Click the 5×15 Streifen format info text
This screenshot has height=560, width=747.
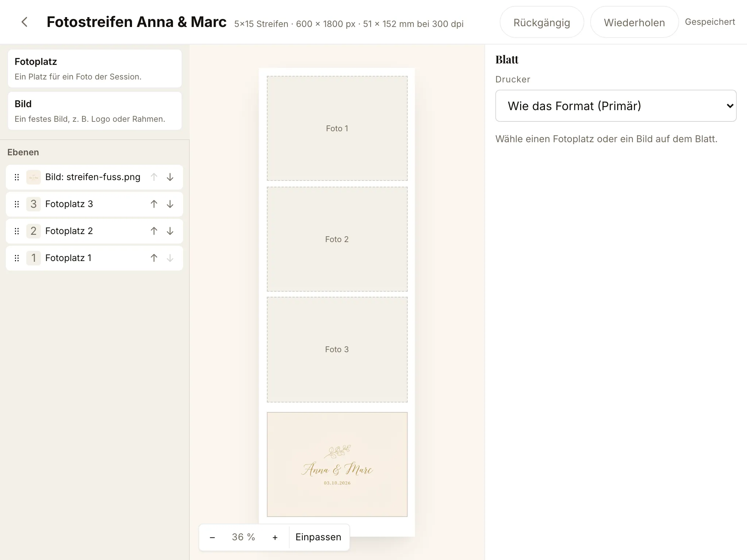[349, 24]
